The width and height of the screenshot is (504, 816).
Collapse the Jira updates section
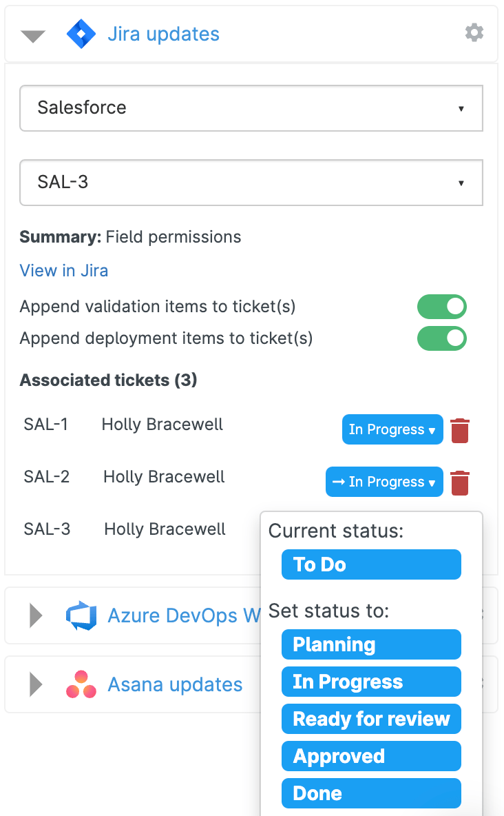tap(33, 36)
